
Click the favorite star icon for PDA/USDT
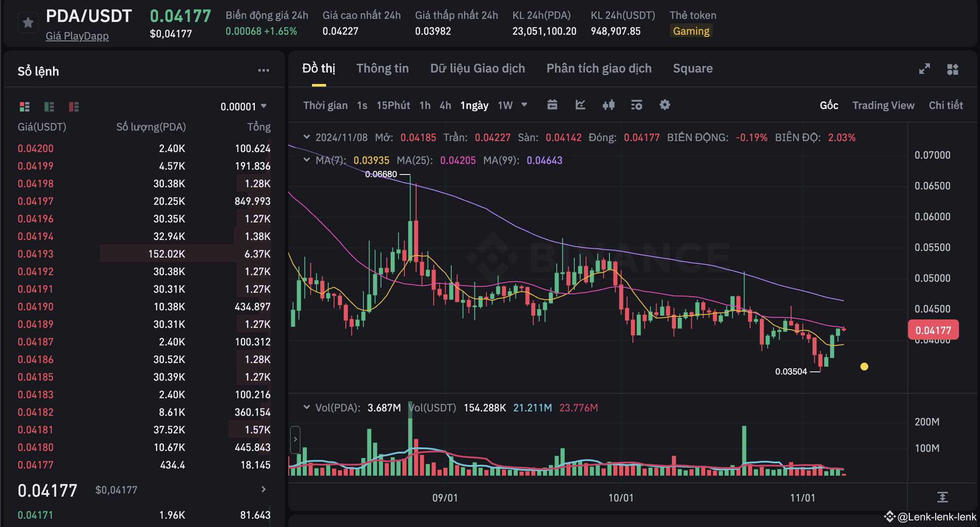28,22
